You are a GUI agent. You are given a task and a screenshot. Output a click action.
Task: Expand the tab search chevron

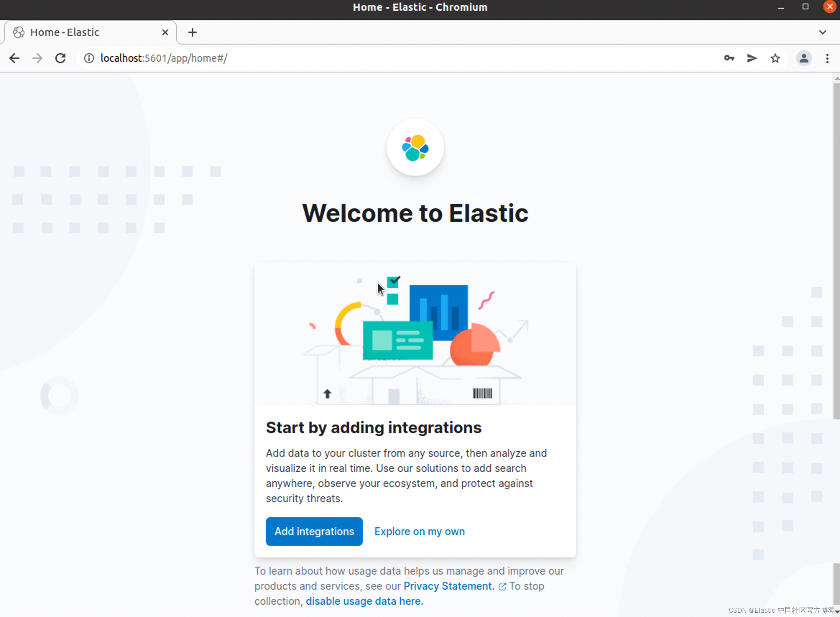pyautogui.click(x=822, y=32)
